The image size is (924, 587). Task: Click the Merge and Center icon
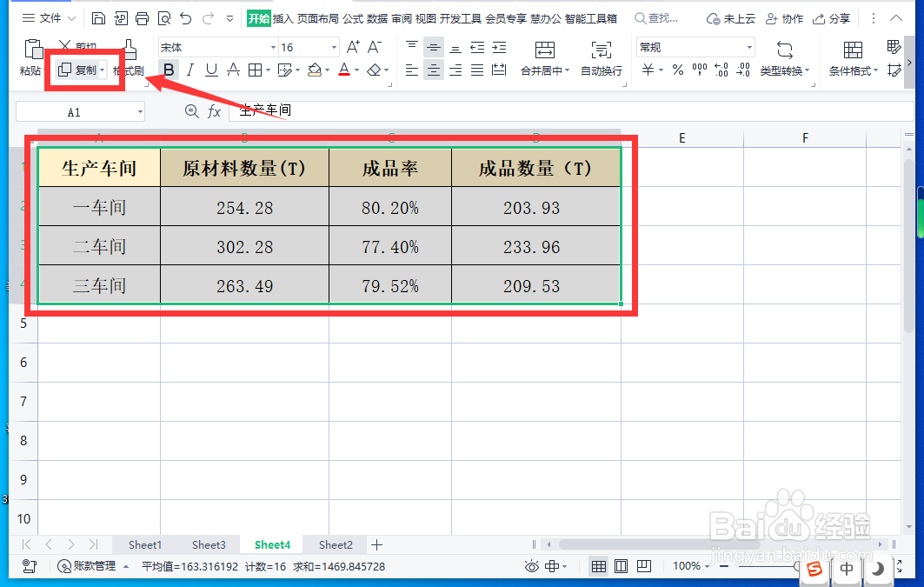coord(544,50)
